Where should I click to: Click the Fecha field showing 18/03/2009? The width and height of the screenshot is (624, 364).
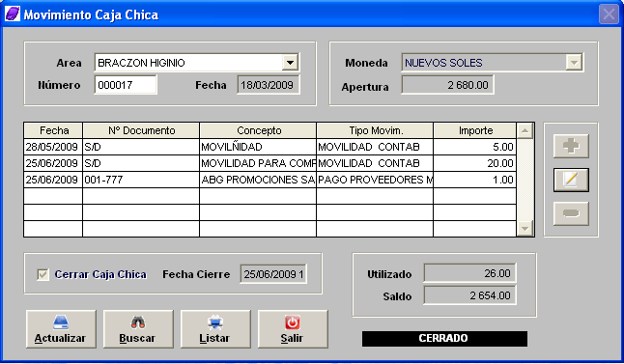(x=269, y=85)
